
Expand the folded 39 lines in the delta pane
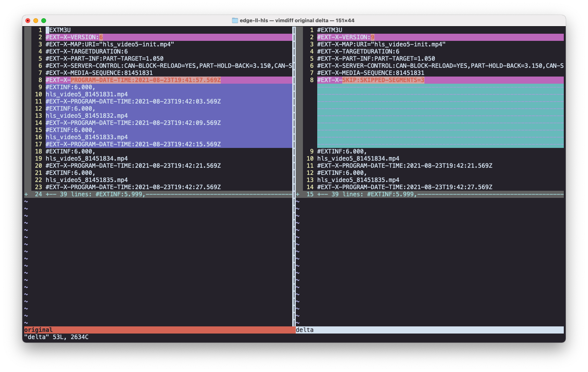click(x=430, y=194)
